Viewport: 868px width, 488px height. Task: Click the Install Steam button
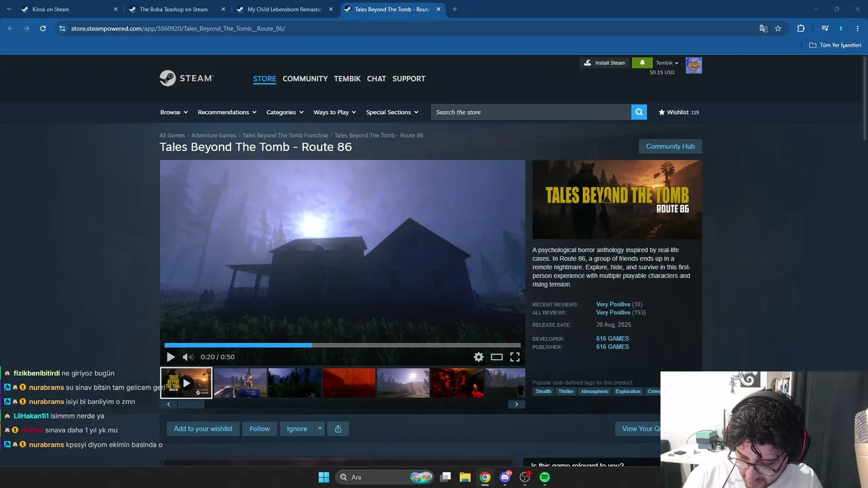point(604,63)
